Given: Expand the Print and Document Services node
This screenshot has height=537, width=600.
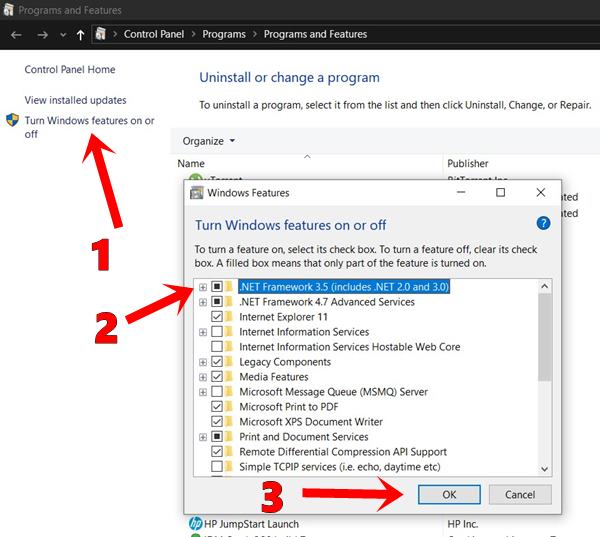Looking at the screenshot, I should [x=203, y=437].
